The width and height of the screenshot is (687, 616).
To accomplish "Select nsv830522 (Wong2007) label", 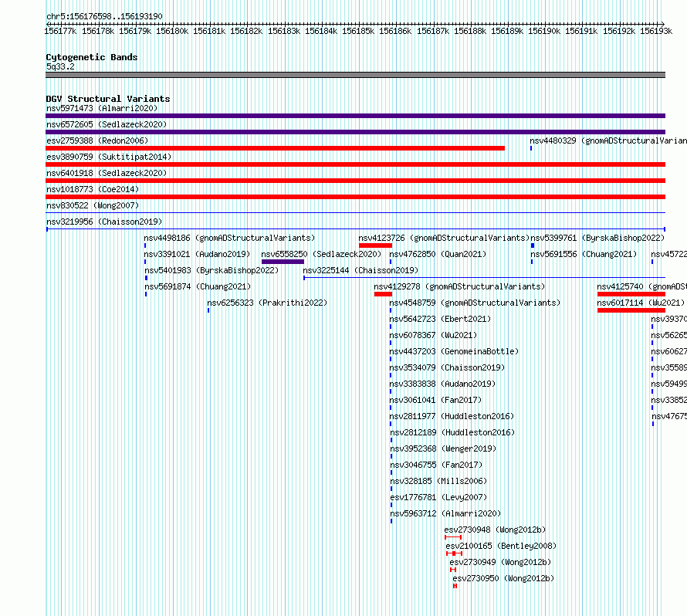I will point(93,205).
